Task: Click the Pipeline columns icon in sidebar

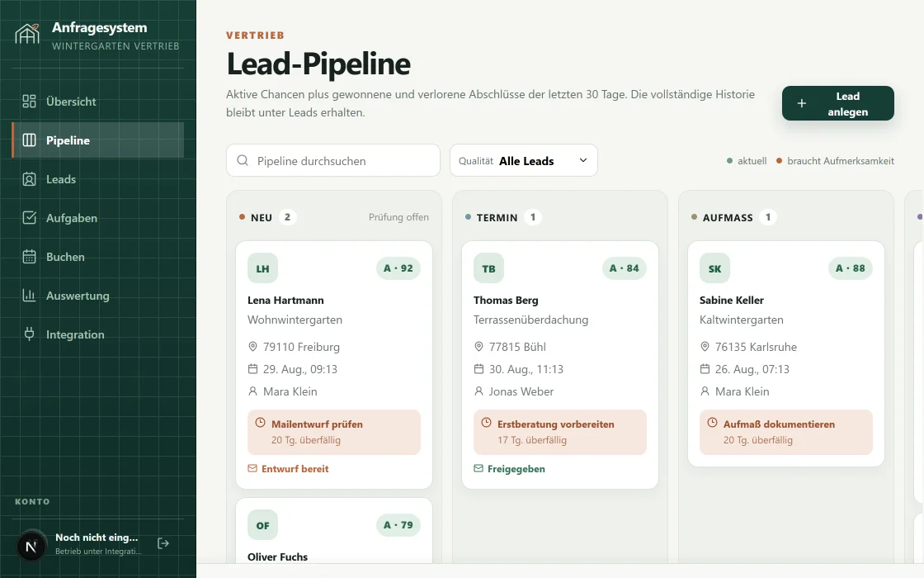Action: (29, 140)
